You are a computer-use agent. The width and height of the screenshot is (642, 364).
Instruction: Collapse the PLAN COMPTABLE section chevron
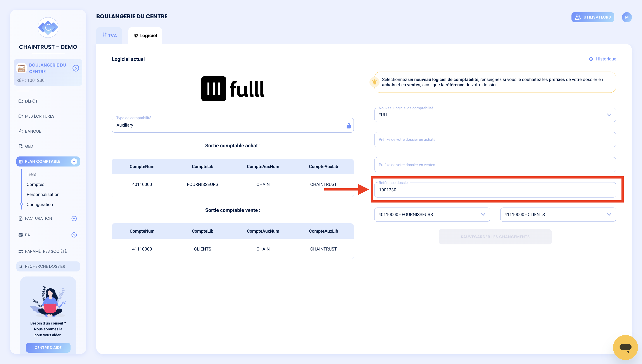tap(74, 161)
